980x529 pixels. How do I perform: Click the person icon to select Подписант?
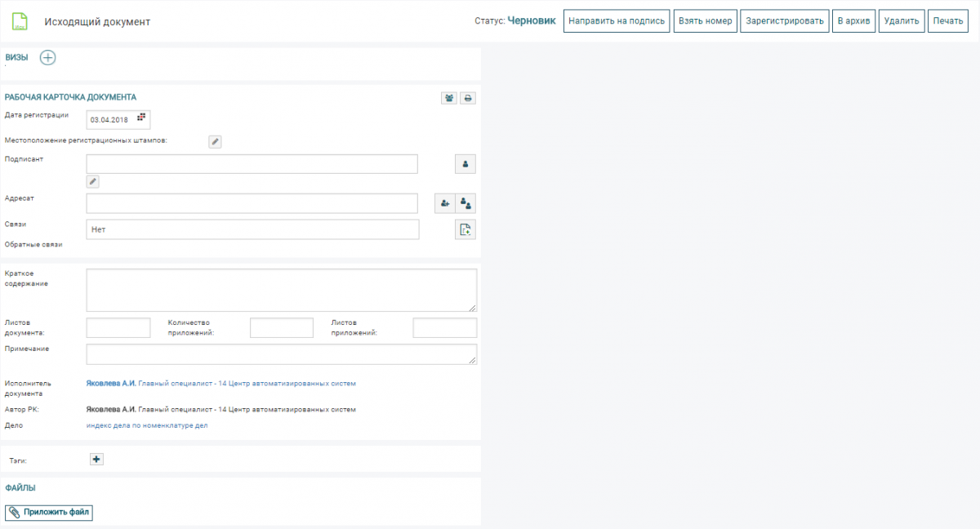pos(465,164)
